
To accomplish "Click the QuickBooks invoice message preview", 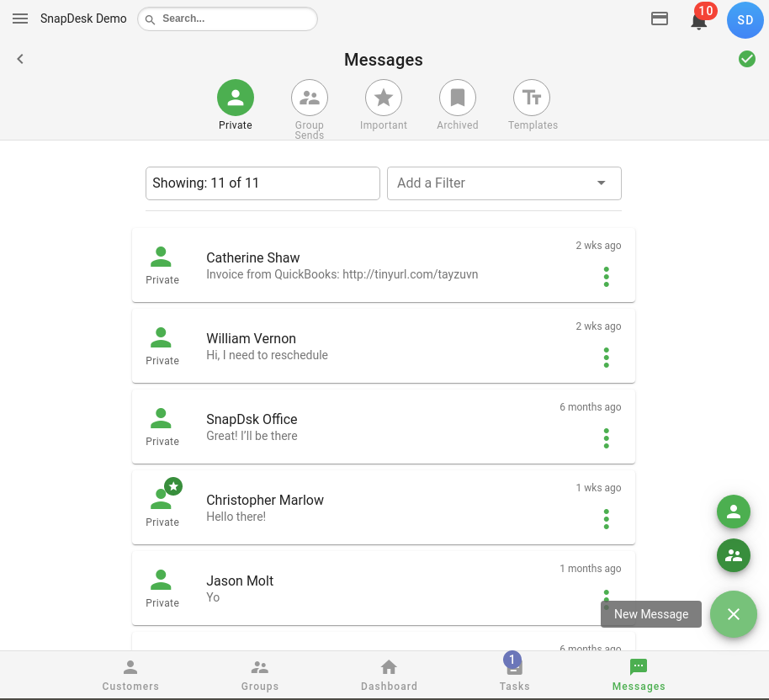I will [x=342, y=274].
